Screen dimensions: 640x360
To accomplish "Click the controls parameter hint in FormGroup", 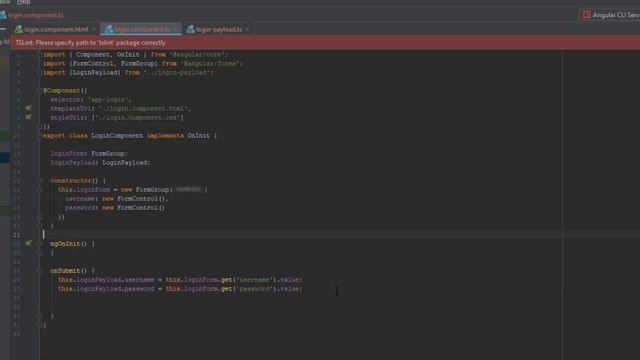I will pos(188,189).
